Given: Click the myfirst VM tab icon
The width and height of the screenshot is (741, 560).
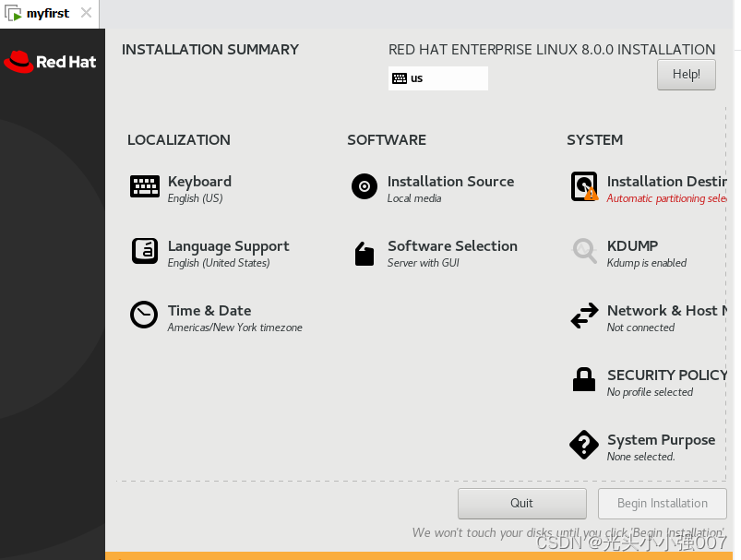Looking at the screenshot, I should coord(13,13).
